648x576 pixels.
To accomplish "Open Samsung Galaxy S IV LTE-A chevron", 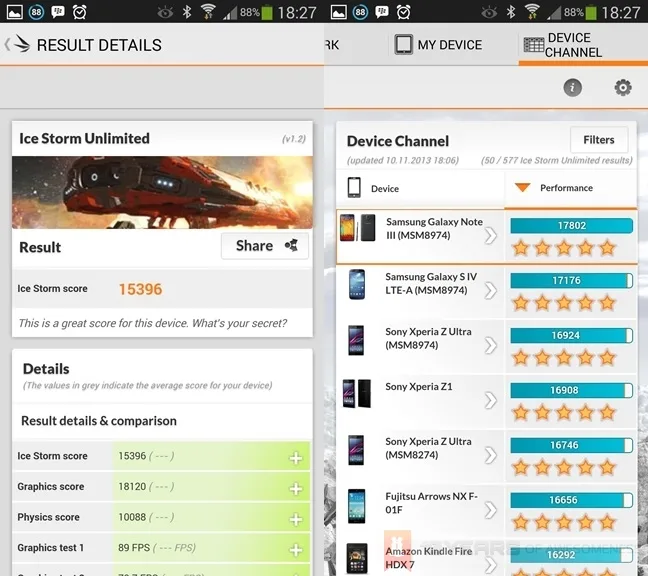I will pos(490,290).
